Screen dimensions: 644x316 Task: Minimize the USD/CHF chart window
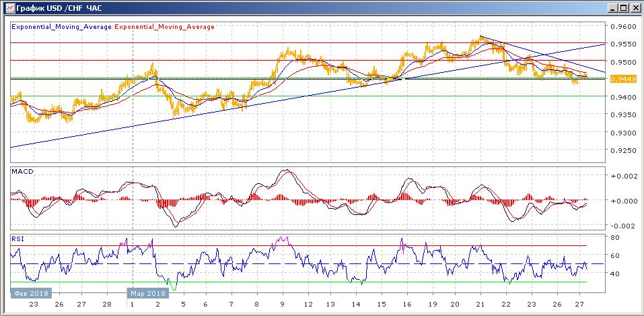pyautogui.click(x=612, y=7)
